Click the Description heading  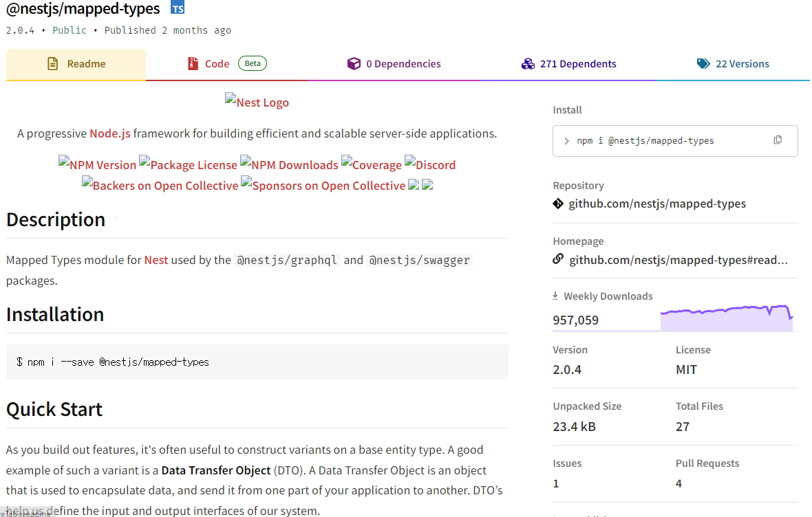[56, 219]
